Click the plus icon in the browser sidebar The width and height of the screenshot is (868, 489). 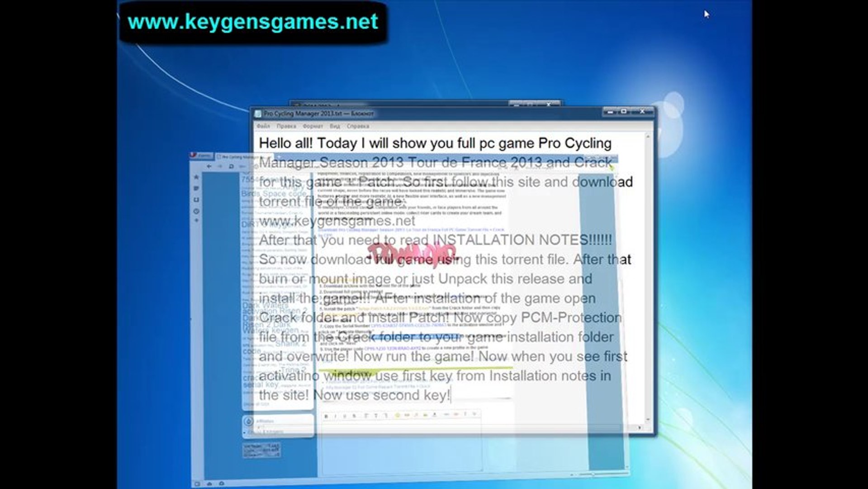point(196,221)
